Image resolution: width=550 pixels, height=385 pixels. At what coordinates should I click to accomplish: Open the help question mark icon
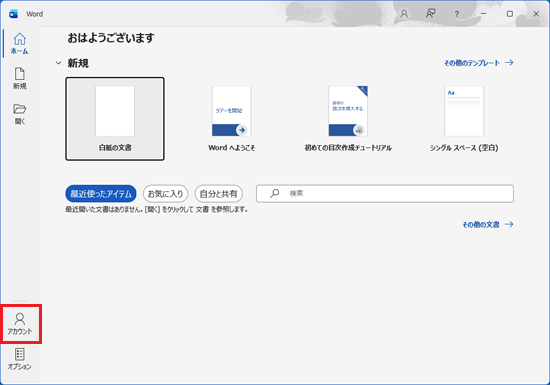tap(456, 14)
